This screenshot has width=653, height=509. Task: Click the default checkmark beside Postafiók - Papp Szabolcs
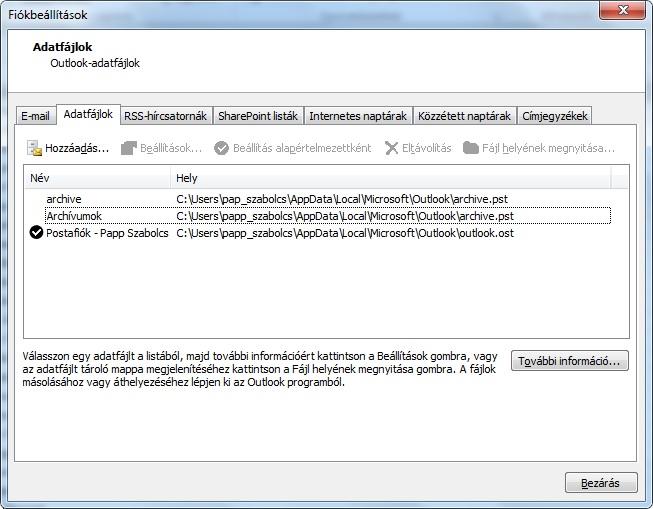point(36,232)
